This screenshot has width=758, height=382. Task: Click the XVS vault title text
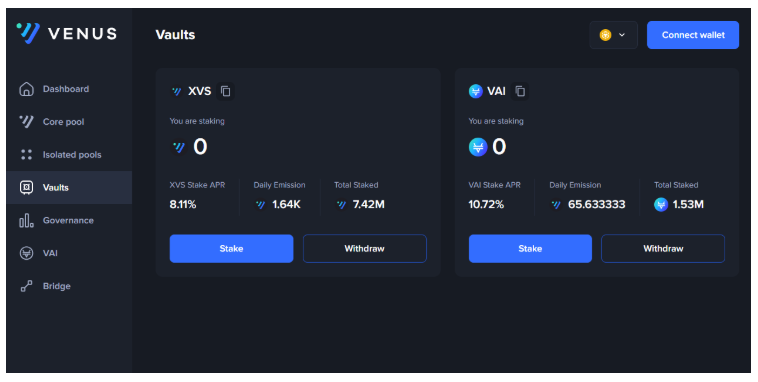[200, 91]
